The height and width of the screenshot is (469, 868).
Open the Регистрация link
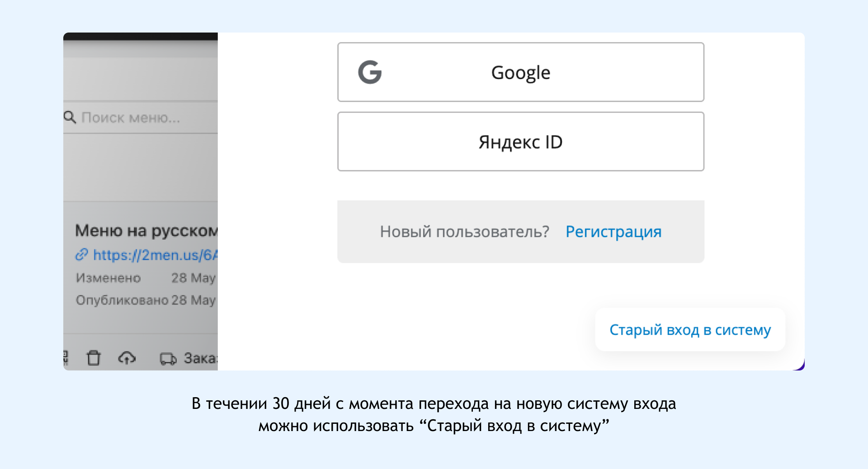613,232
